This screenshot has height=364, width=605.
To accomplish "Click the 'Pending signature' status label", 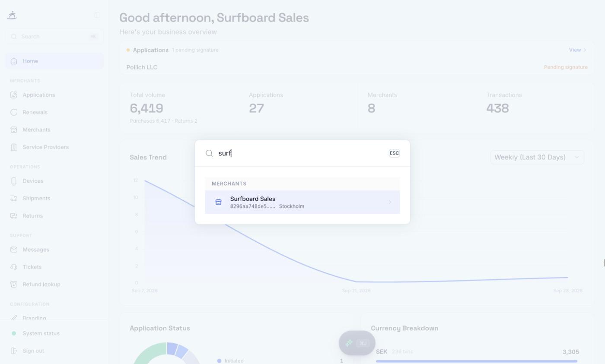I will tap(566, 67).
